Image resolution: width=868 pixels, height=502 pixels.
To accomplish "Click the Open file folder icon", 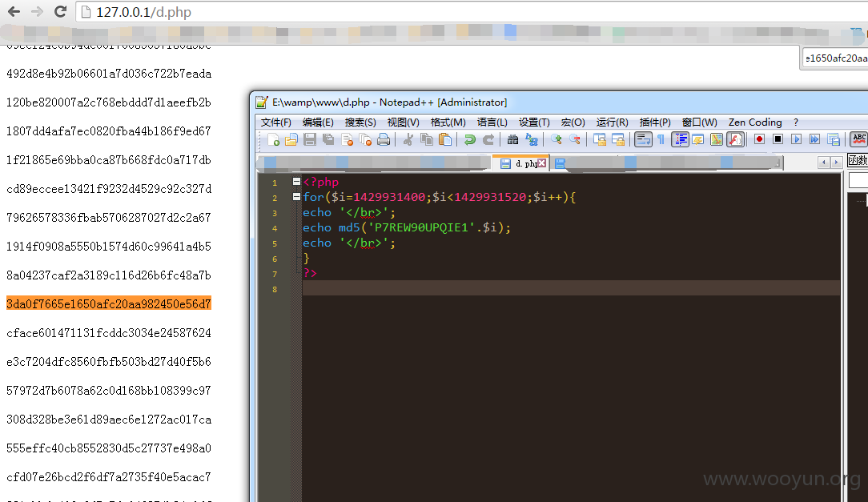I will 291,139.
